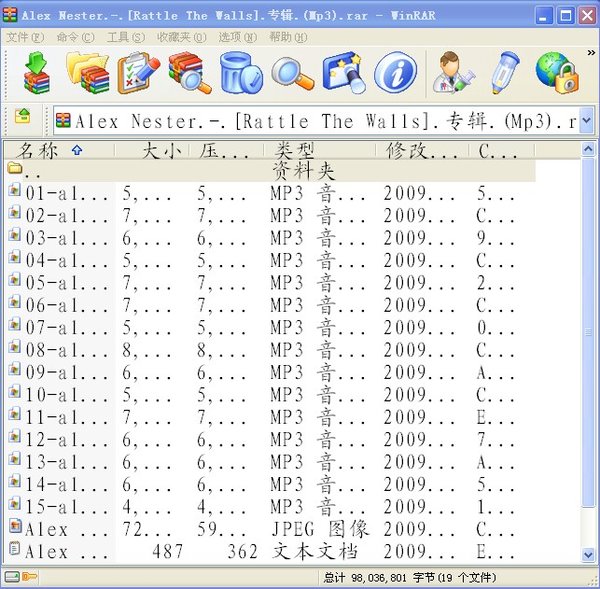Image resolution: width=600 pixels, height=589 pixels.
Task: Click the Up one level folder icon
Action: tap(23, 116)
